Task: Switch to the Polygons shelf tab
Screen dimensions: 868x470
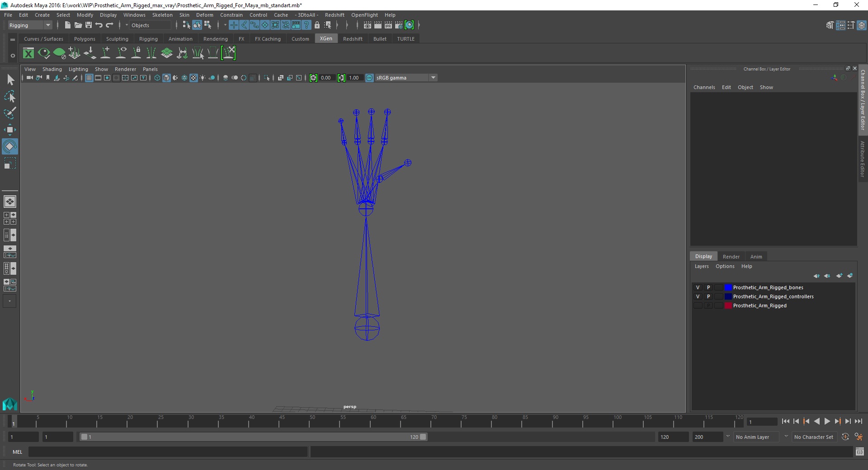Action: coord(85,39)
